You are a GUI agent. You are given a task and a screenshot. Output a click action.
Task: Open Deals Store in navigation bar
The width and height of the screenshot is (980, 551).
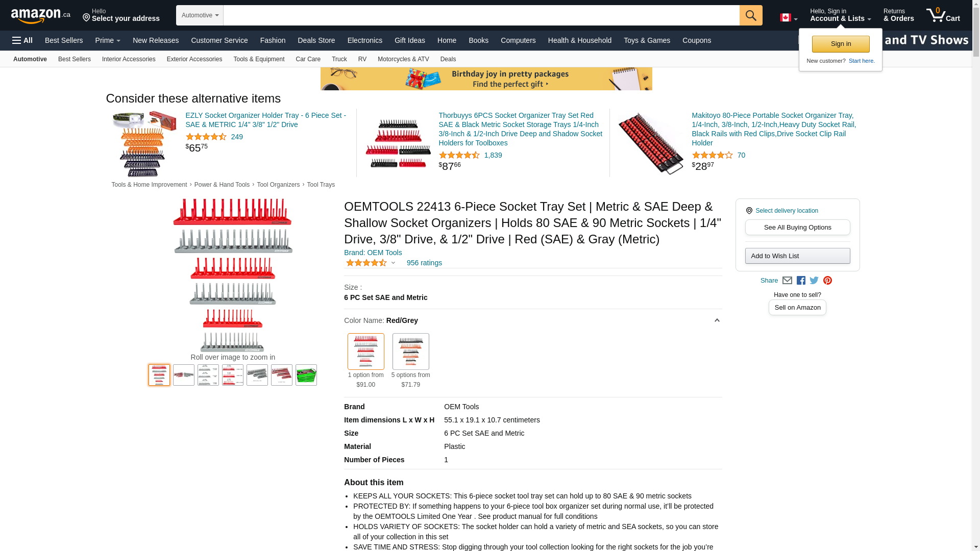coord(316,40)
